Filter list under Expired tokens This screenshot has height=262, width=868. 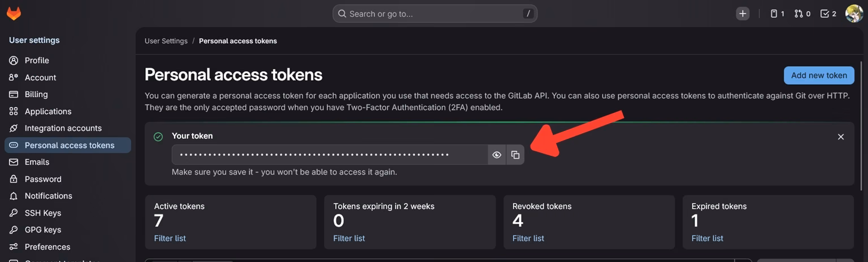tap(708, 238)
